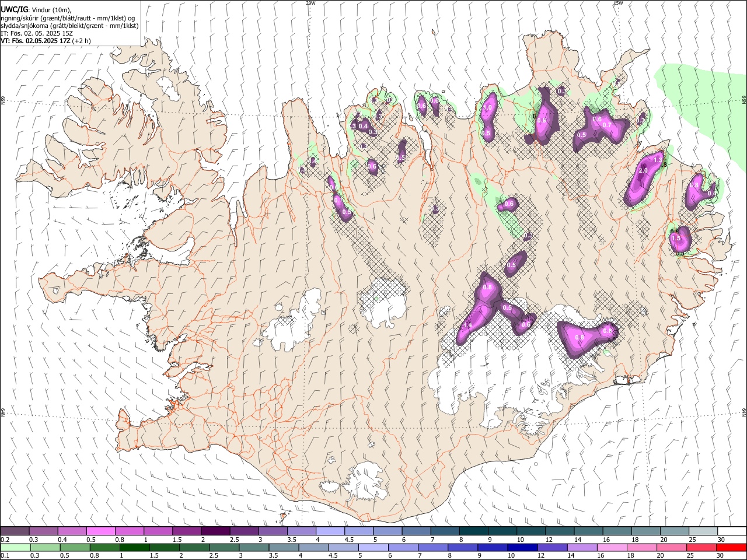Image resolution: width=747 pixels, height=560 pixels.
Task: Pick the 0.5 green swatch in the lower scale
Action: click(75, 547)
